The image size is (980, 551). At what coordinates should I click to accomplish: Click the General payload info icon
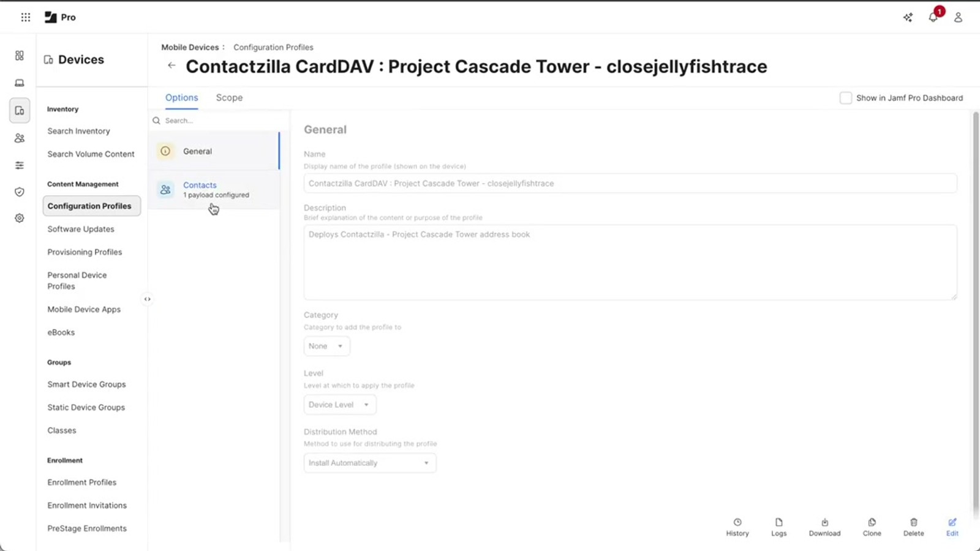pos(165,151)
